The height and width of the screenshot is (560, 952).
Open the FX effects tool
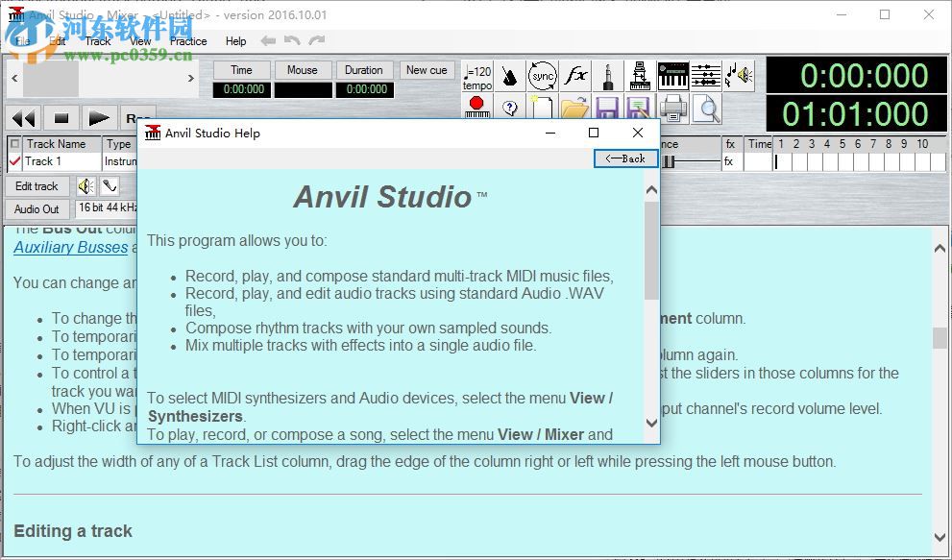pyautogui.click(x=575, y=77)
